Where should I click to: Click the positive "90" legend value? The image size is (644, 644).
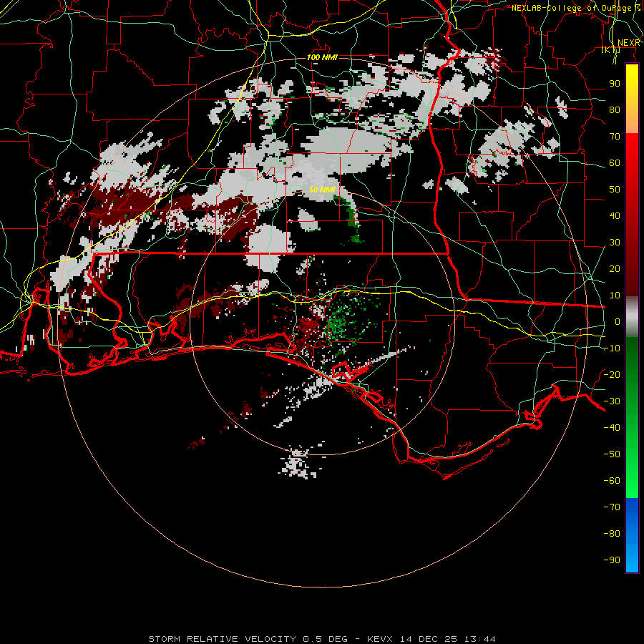[615, 84]
